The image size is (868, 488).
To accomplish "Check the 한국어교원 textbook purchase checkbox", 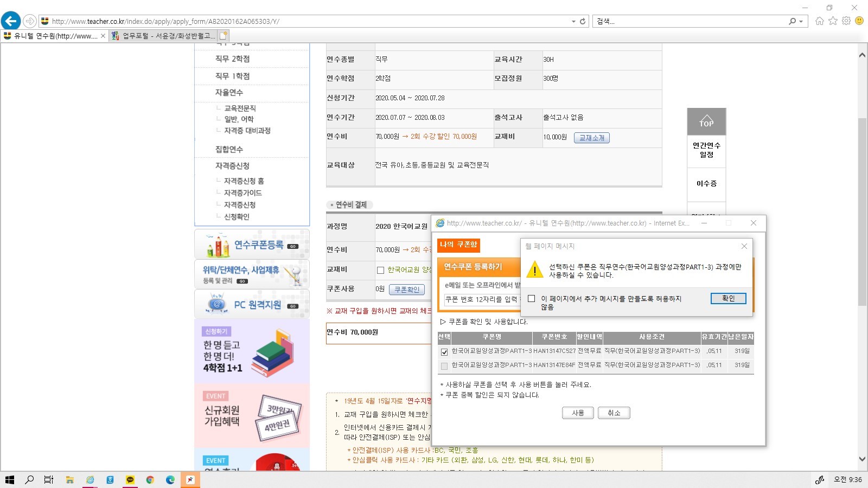I will (x=380, y=270).
